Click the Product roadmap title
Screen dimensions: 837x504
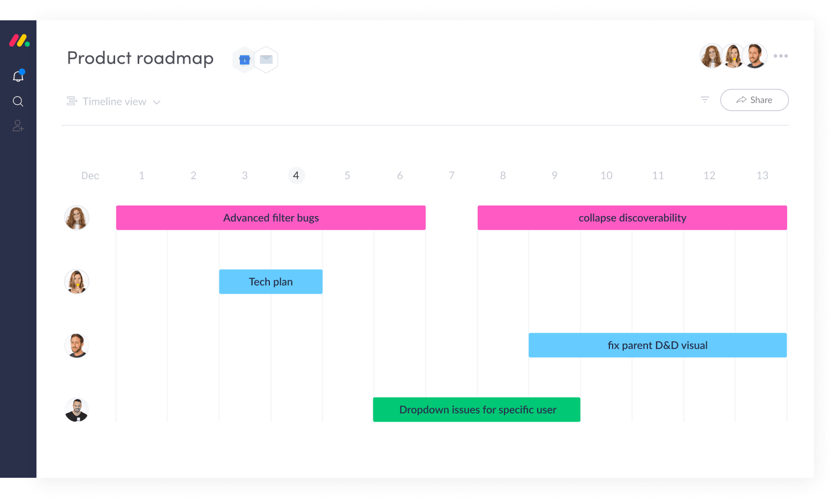(140, 58)
